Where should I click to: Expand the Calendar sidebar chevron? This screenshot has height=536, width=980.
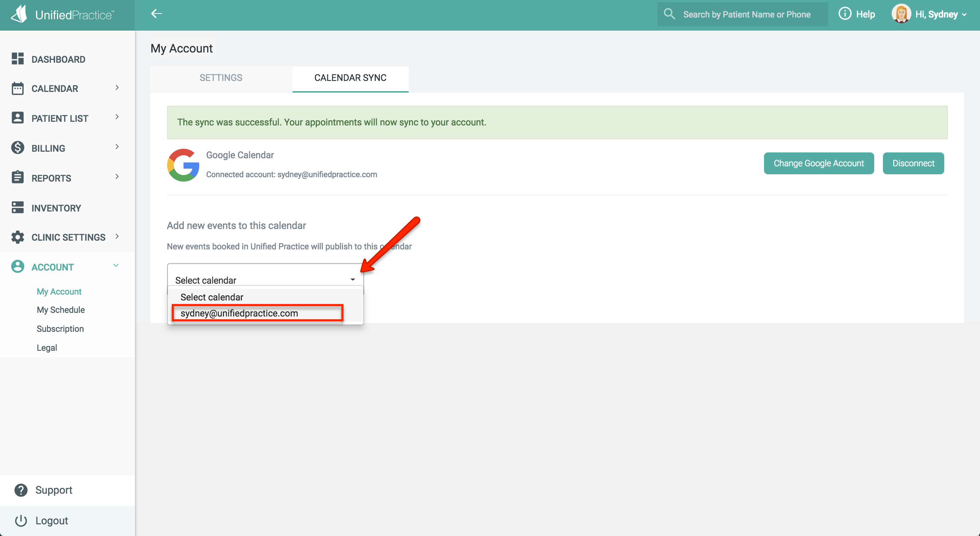point(117,88)
